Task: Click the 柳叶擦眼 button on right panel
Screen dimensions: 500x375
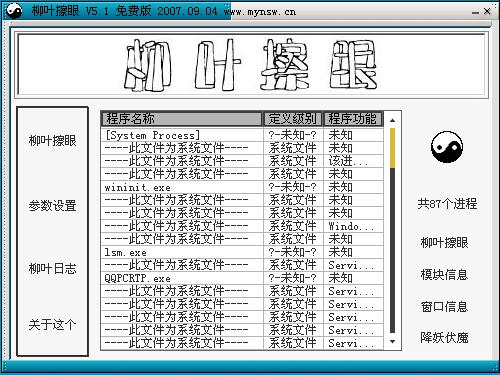Action: coord(444,242)
